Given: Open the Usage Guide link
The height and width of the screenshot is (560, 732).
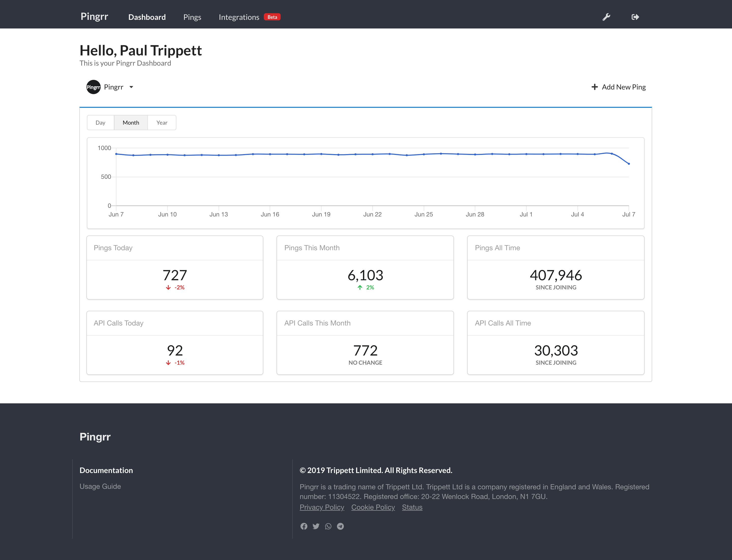Looking at the screenshot, I should [x=100, y=486].
